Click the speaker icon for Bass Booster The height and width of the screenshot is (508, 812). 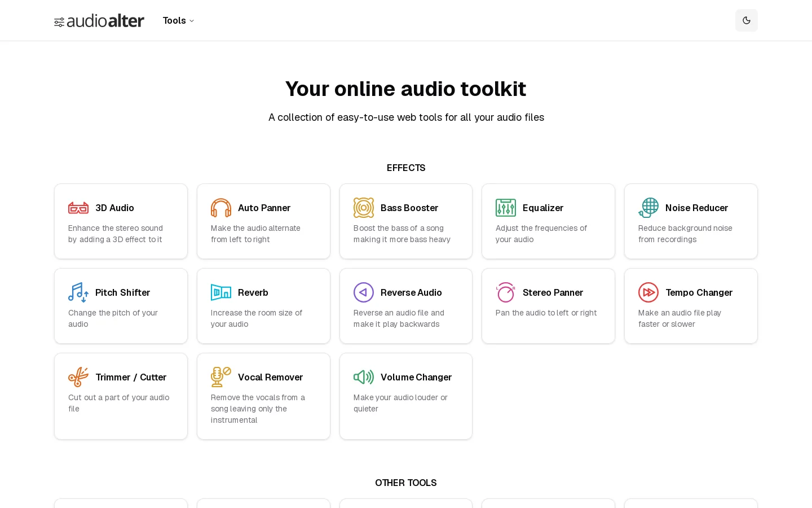pyautogui.click(x=364, y=208)
